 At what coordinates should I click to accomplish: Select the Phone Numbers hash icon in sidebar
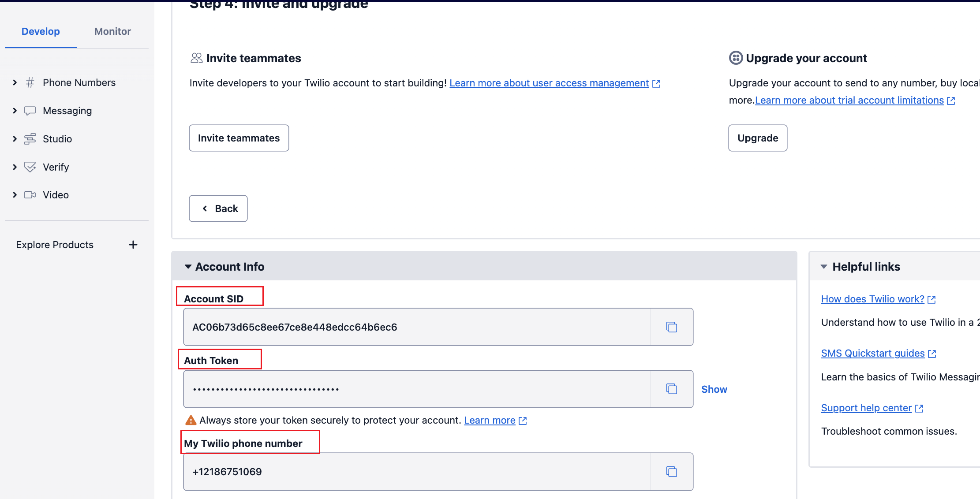[x=30, y=82]
